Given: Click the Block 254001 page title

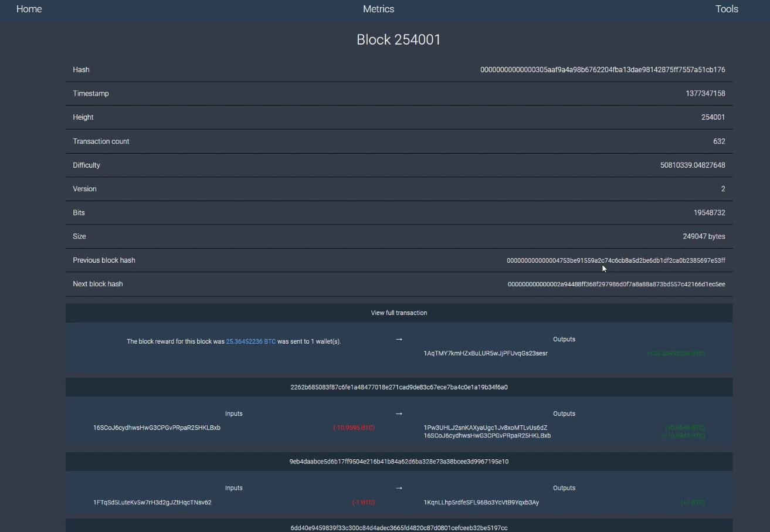Looking at the screenshot, I should (x=399, y=39).
